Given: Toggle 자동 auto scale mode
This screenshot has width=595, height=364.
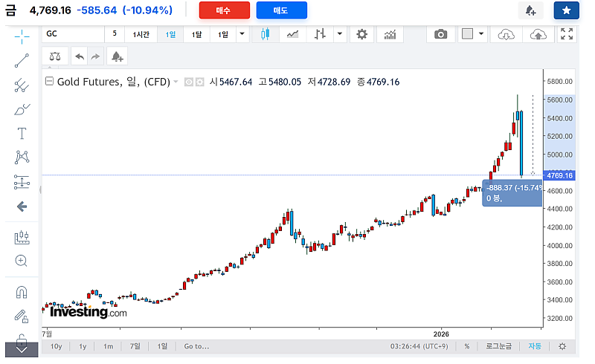Looking at the screenshot, I should point(535,346).
